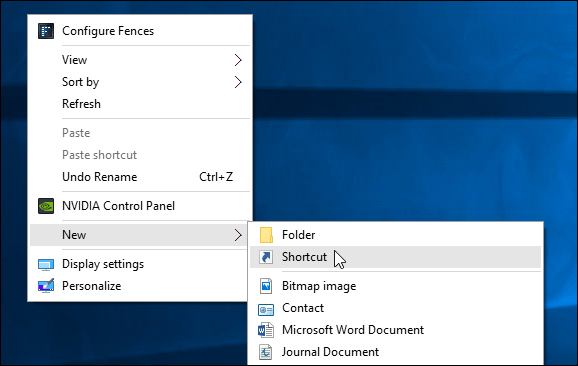Open NVIDIA Control Panel

140,206
